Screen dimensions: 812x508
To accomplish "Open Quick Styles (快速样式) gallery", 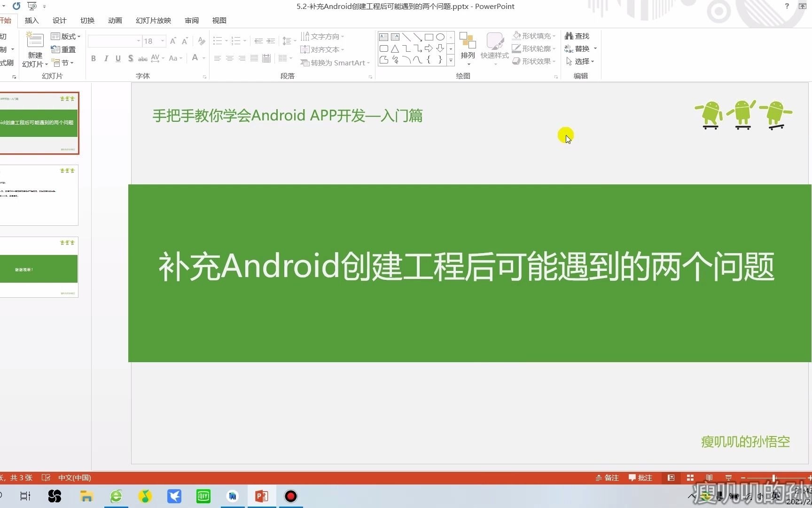I will [x=495, y=48].
